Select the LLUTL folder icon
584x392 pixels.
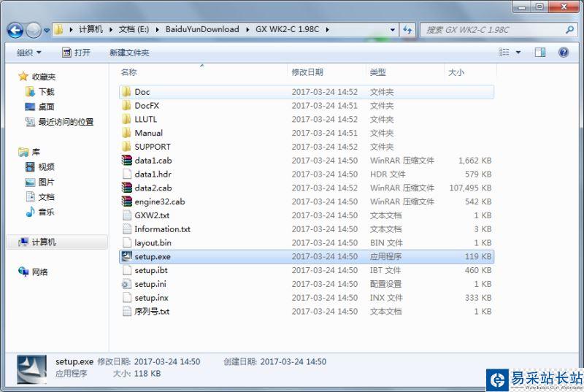[x=126, y=119]
